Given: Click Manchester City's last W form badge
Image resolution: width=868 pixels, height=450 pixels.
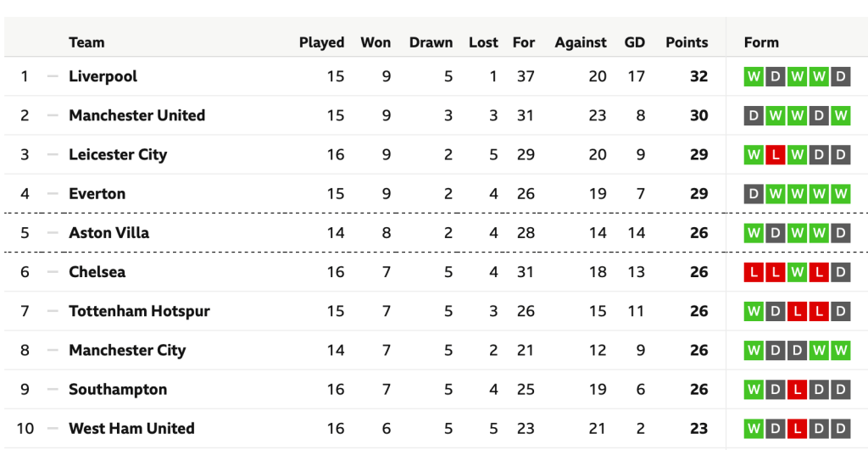Looking at the screenshot, I should [x=840, y=350].
